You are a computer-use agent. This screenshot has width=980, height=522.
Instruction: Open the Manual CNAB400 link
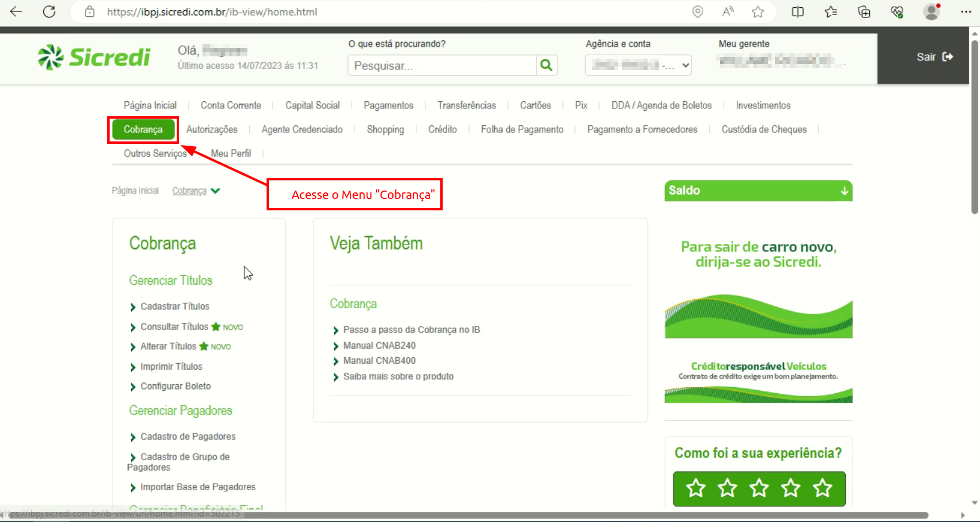tap(379, 360)
